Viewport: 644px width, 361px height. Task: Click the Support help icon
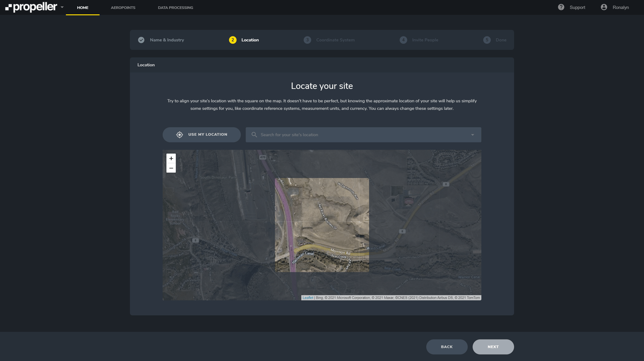(561, 7)
